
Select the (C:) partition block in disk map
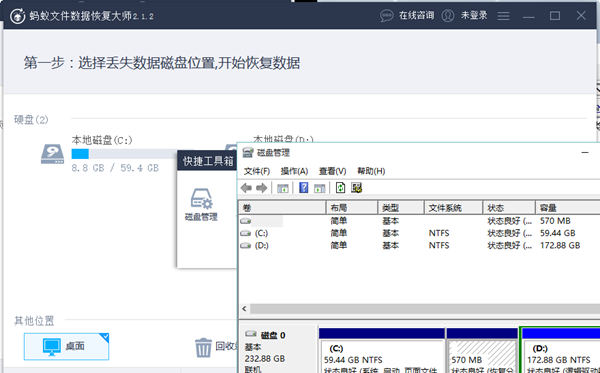click(382, 350)
